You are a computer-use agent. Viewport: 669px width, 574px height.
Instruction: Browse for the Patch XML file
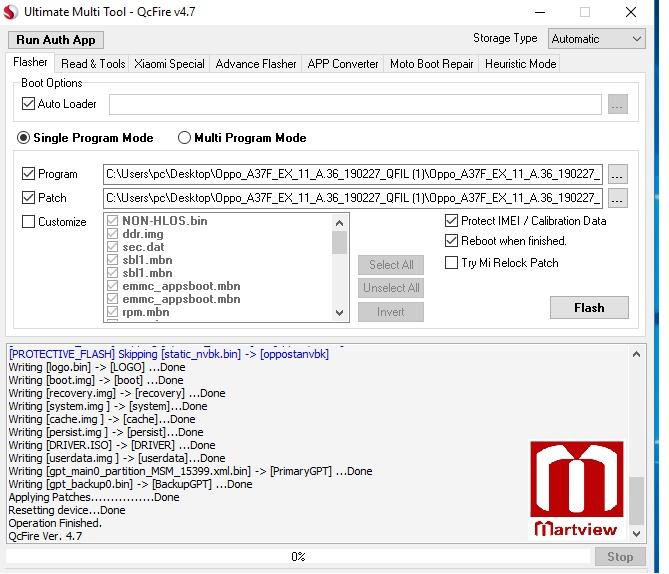[x=617, y=198]
